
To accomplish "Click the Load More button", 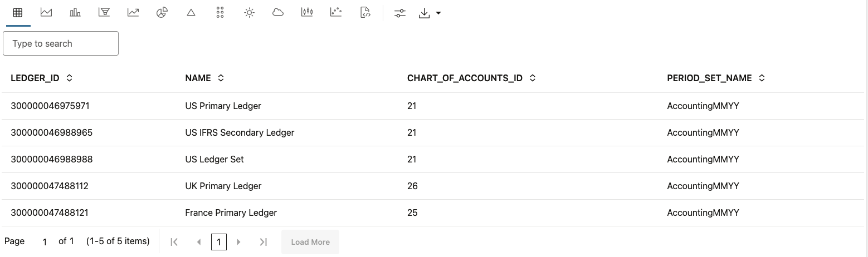I will pyautogui.click(x=310, y=242).
